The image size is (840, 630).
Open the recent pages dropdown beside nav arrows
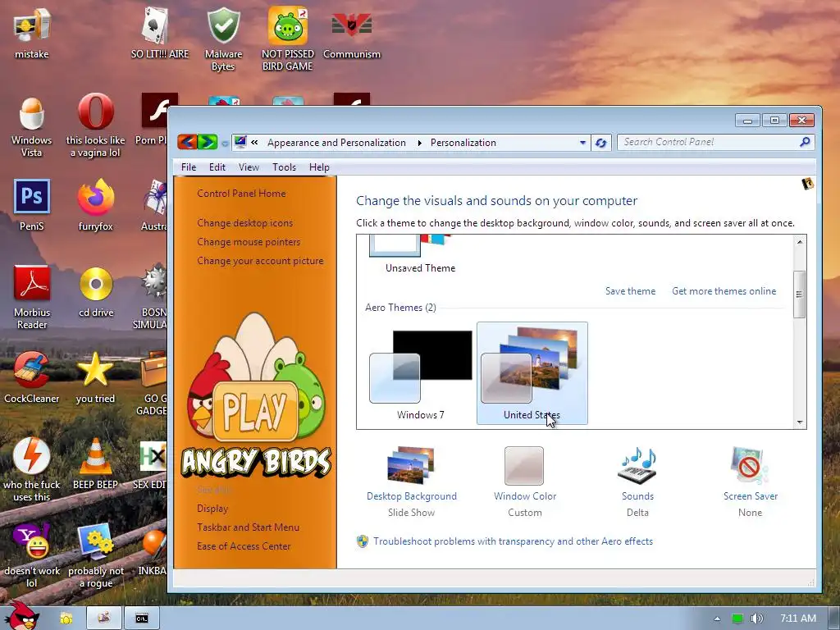225,143
